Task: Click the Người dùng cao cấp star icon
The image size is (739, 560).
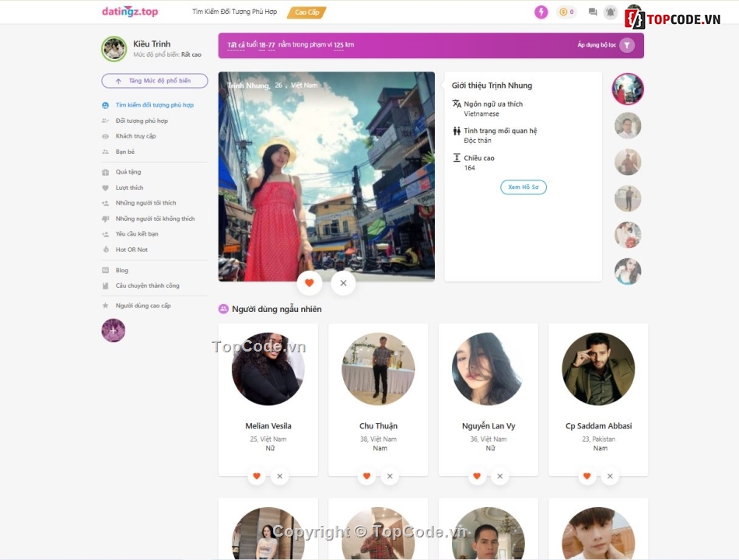Action: click(106, 306)
